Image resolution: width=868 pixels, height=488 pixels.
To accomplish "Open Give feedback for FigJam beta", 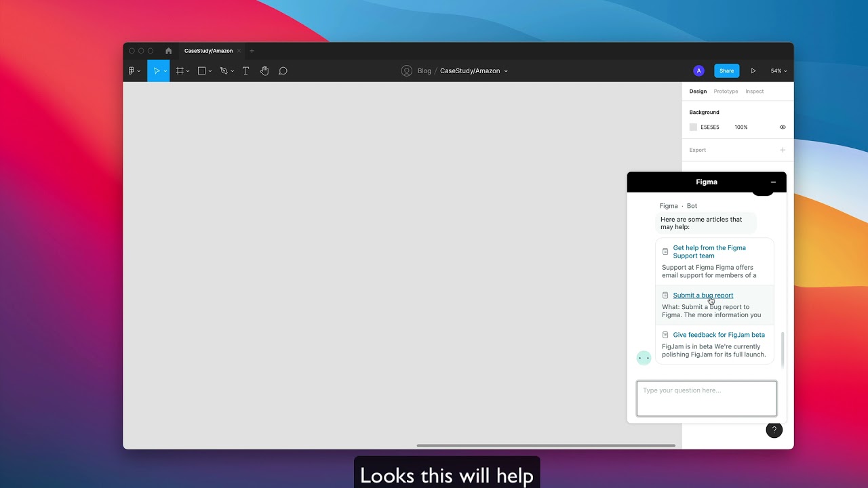I will point(719,335).
